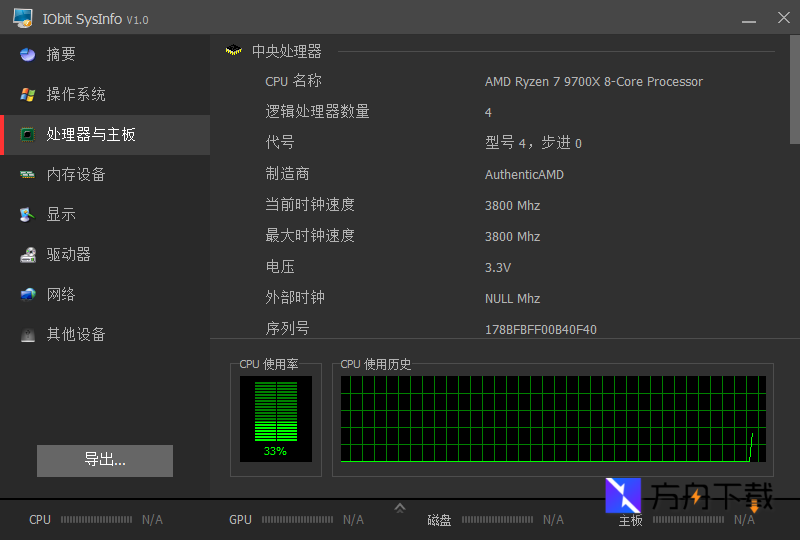Click the 中央处理器 section chip icon
This screenshot has height=540, width=800.
234,51
